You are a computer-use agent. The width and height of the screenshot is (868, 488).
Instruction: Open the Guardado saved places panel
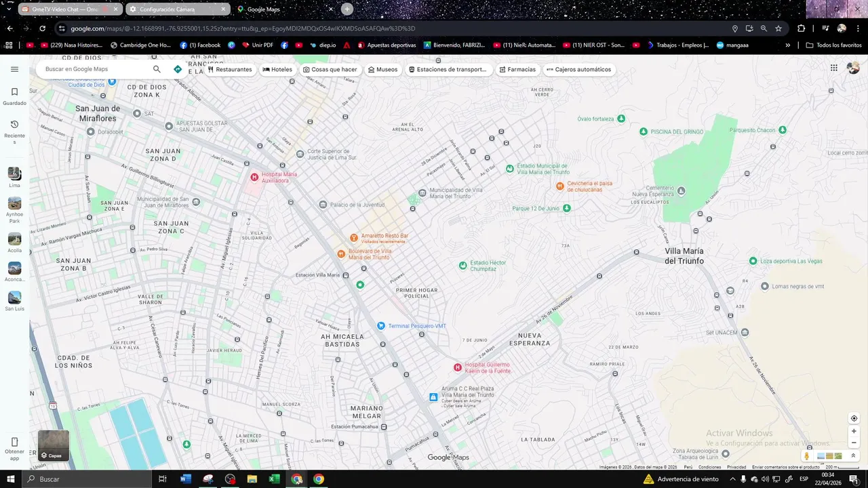(x=14, y=96)
